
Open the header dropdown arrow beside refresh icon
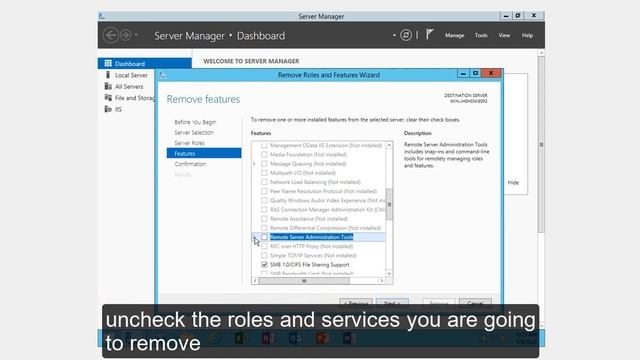click(394, 36)
